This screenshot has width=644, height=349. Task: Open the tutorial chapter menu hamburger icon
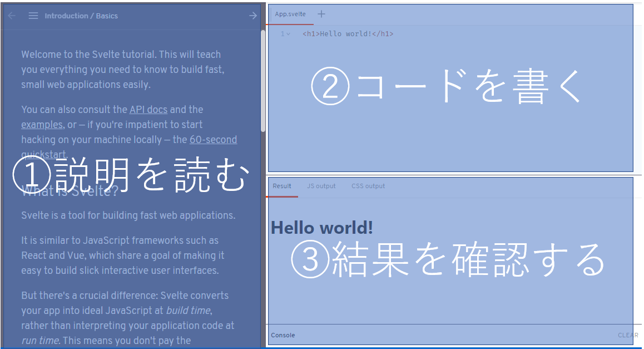pyautogui.click(x=33, y=16)
